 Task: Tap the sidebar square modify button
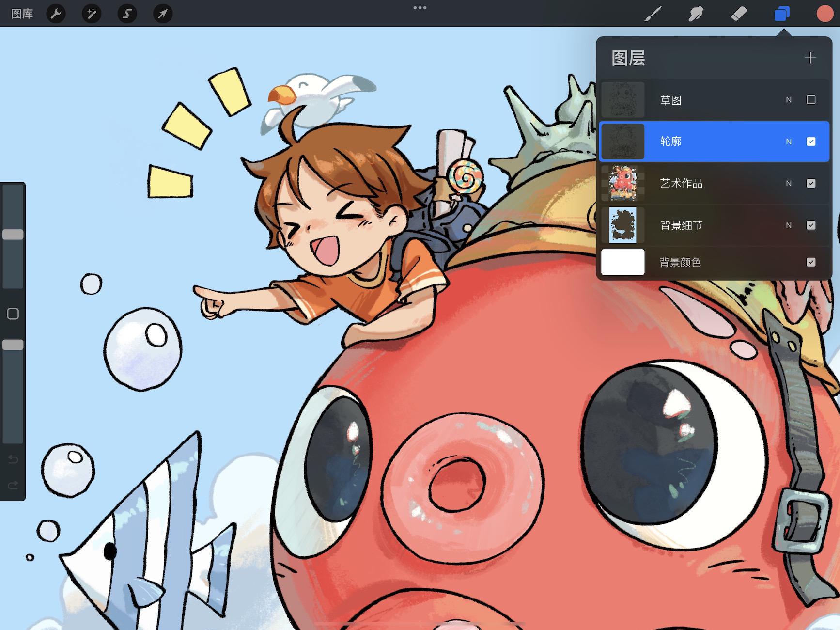[x=13, y=314]
